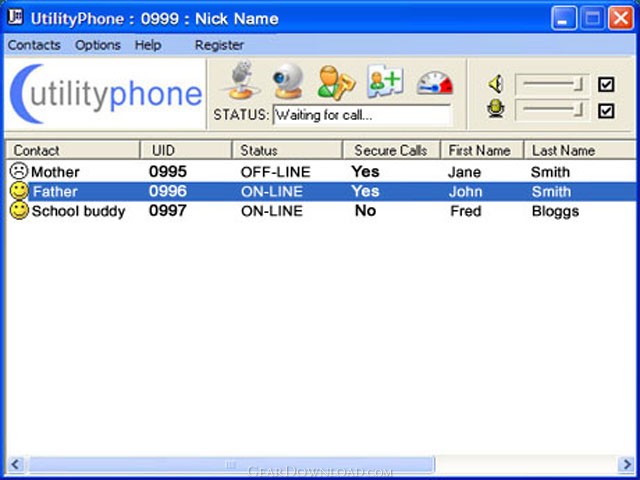This screenshot has height=480, width=640.
Task: Open the Contacts menu
Action: tap(34, 45)
